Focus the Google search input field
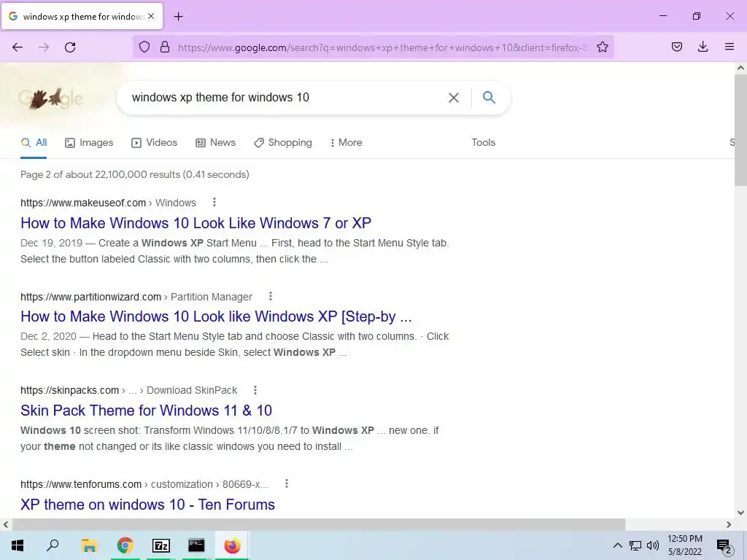747x560 pixels. (x=286, y=98)
